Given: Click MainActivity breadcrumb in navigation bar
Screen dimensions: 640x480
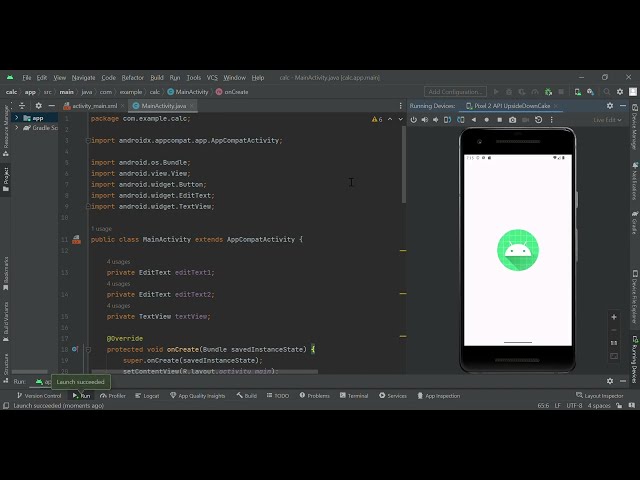Looking at the screenshot, I should (188, 92).
